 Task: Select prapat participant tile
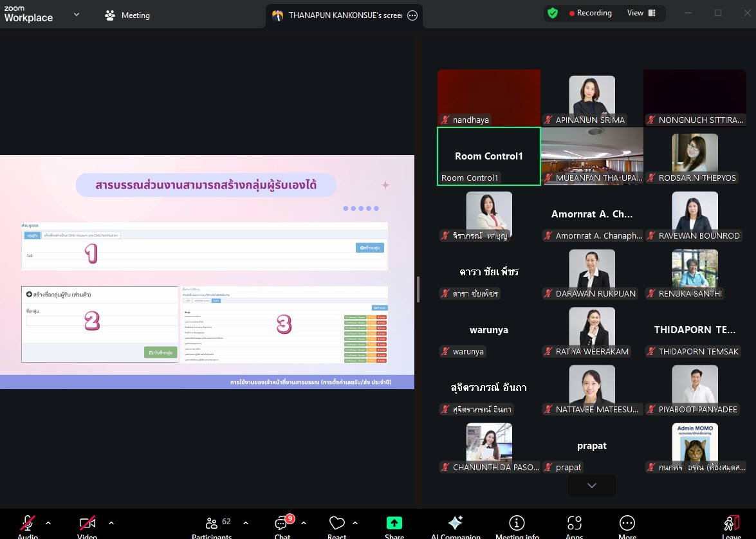pos(591,446)
